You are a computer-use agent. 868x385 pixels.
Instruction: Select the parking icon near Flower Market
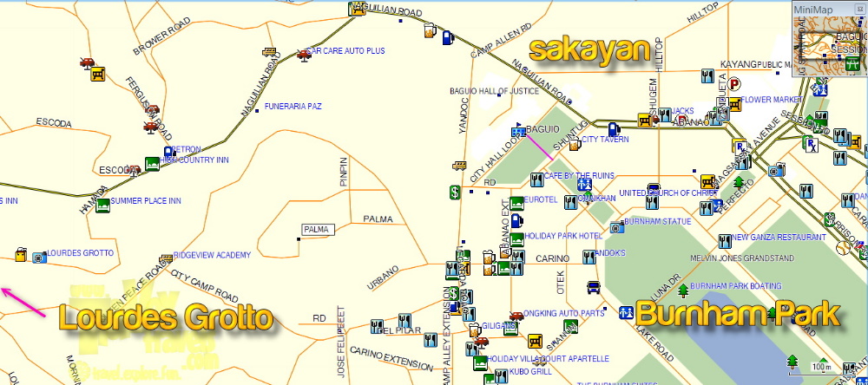coord(734,84)
